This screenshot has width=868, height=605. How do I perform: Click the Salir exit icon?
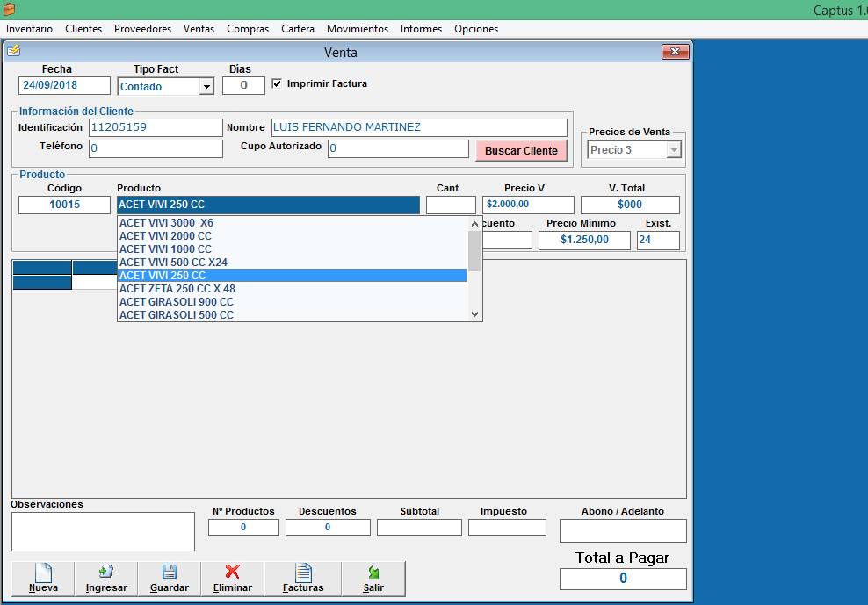pos(373,573)
